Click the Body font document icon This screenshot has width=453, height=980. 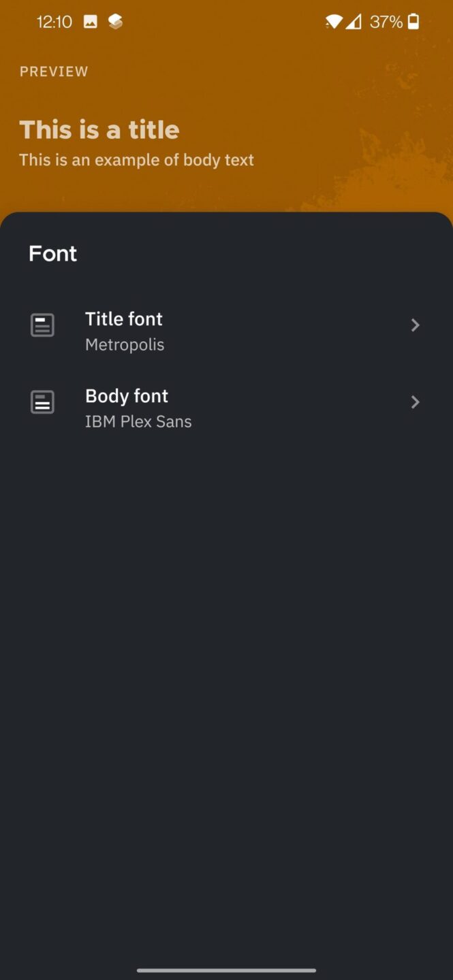[42, 402]
